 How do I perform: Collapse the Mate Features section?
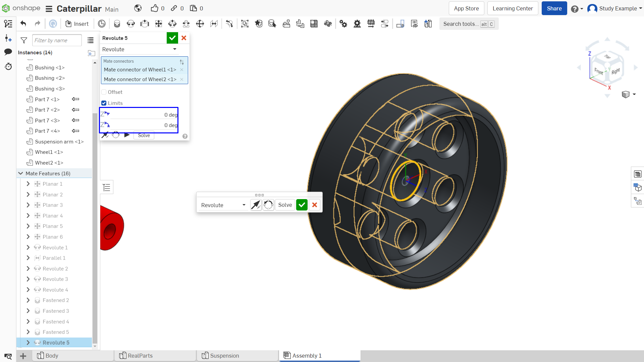pyautogui.click(x=20, y=173)
